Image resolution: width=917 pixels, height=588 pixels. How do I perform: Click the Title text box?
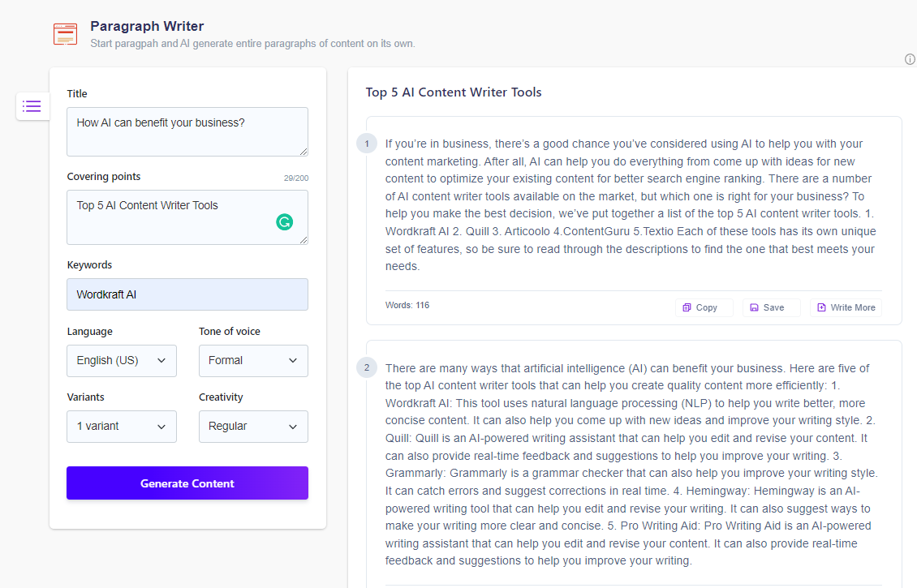click(187, 130)
